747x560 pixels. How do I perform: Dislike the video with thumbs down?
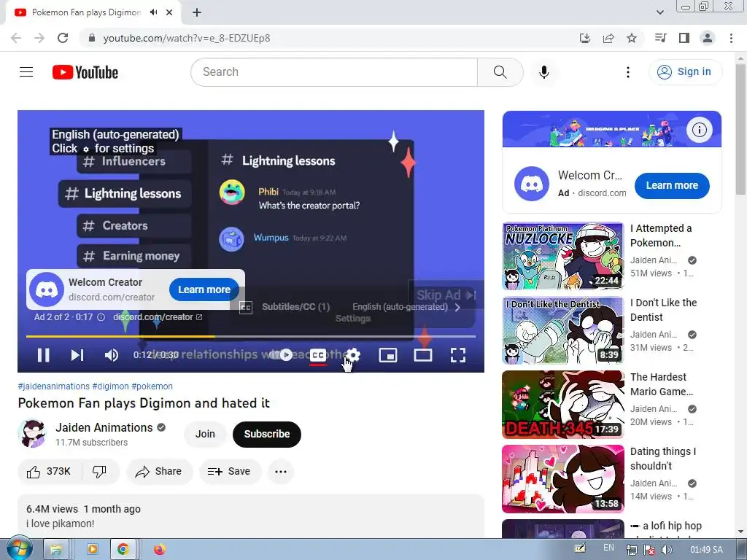click(x=99, y=472)
